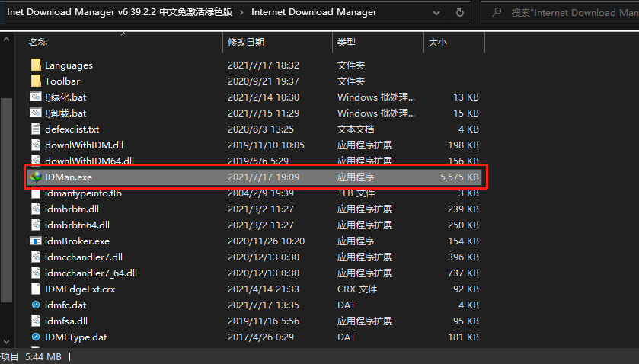Click the IDMFType.dat file icon

[36, 337]
